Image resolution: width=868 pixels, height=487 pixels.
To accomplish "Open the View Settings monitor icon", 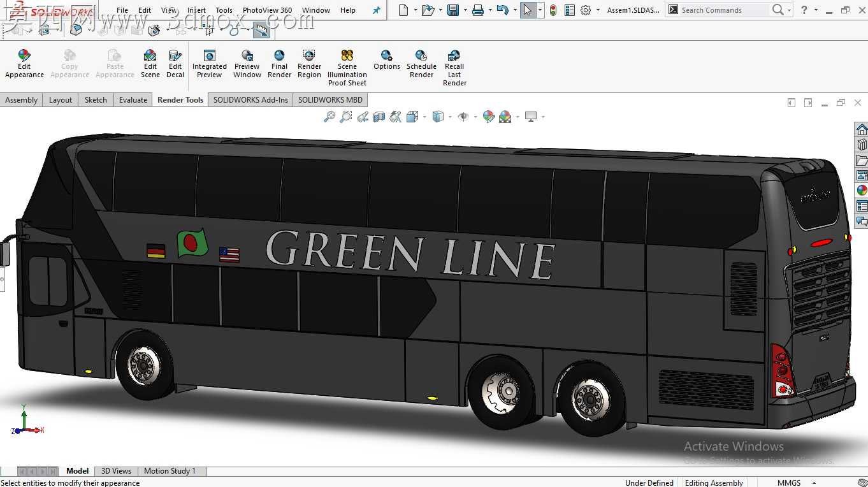I will 531,117.
